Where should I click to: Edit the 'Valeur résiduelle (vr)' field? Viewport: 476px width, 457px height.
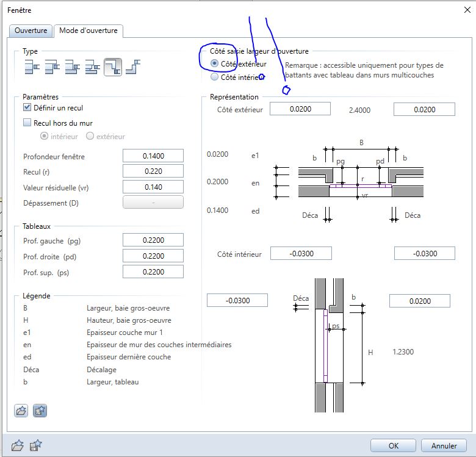tap(153, 187)
